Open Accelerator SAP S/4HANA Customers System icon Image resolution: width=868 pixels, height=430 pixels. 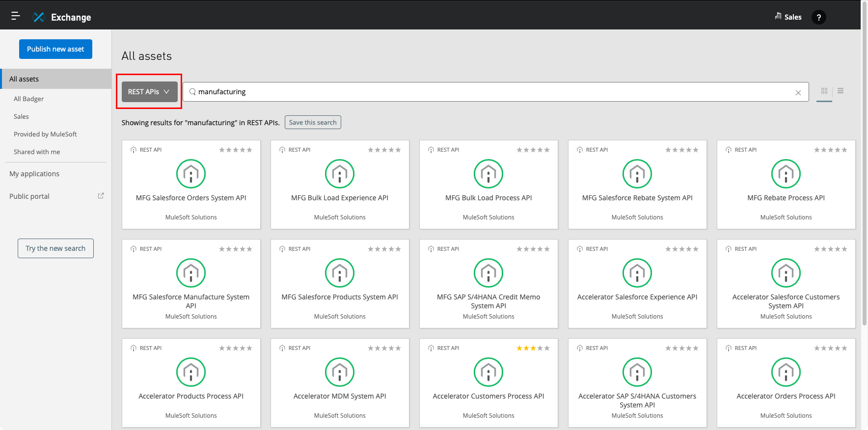coord(637,372)
